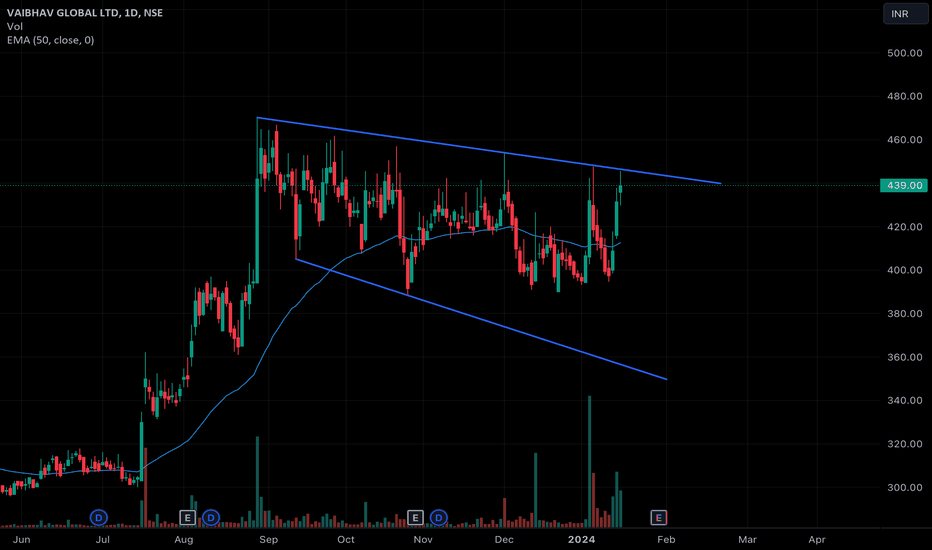
Task: Open the INR currency selector
Action: tap(905, 14)
